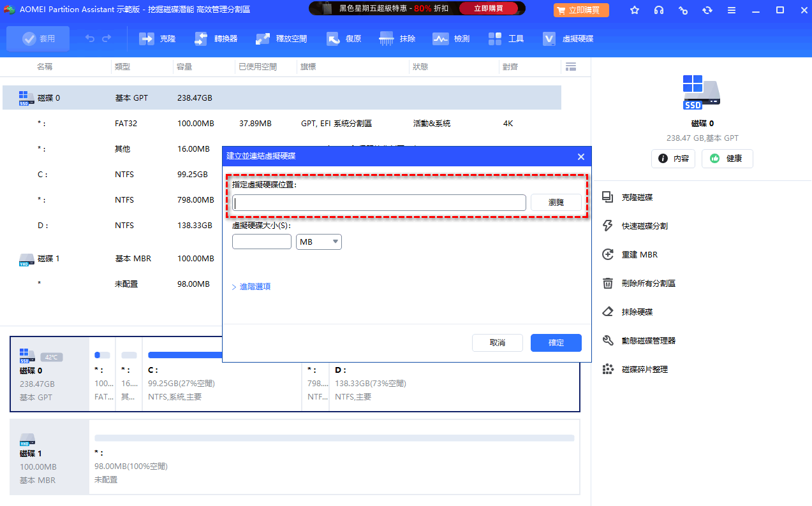The width and height of the screenshot is (812, 506).
Task: Click the Properties (內容) button
Action: coord(673,159)
